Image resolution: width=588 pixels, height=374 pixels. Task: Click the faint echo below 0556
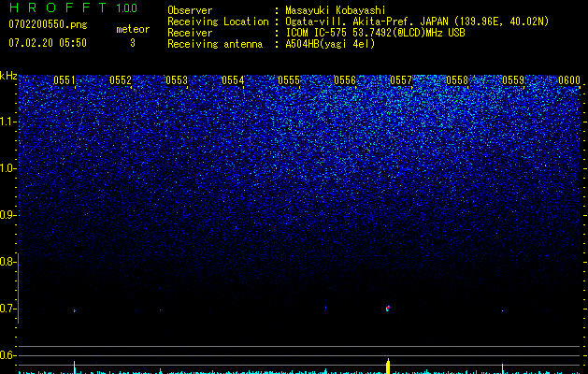(325, 309)
